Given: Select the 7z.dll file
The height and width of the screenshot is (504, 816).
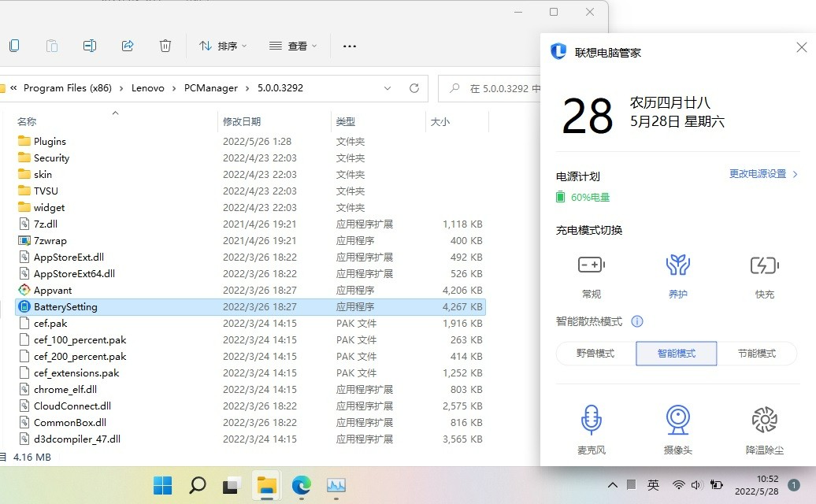Looking at the screenshot, I should [46, 224].
